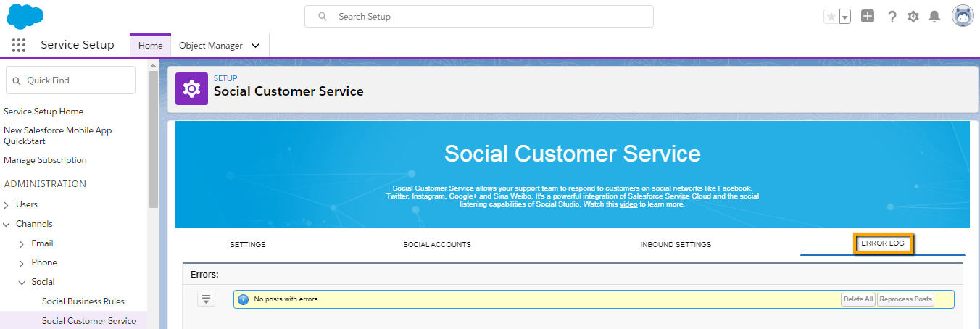
Task: Click the Salesforce cloud logo
Action: [25, 15]
